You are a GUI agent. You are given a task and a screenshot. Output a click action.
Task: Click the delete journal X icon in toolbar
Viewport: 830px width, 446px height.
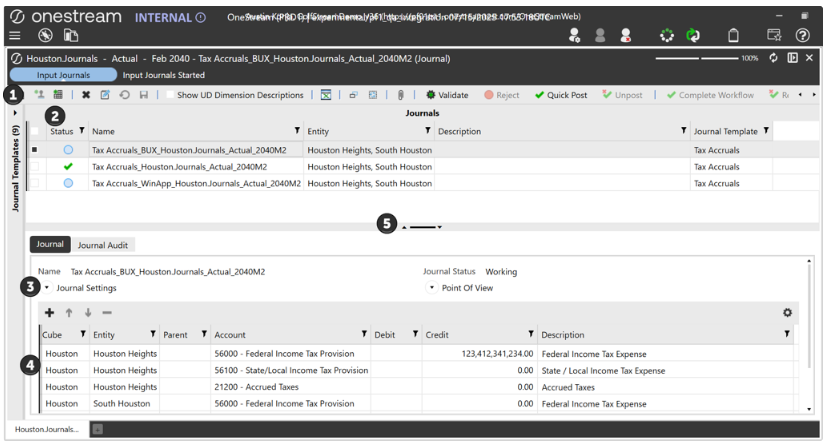coord(86,95)
